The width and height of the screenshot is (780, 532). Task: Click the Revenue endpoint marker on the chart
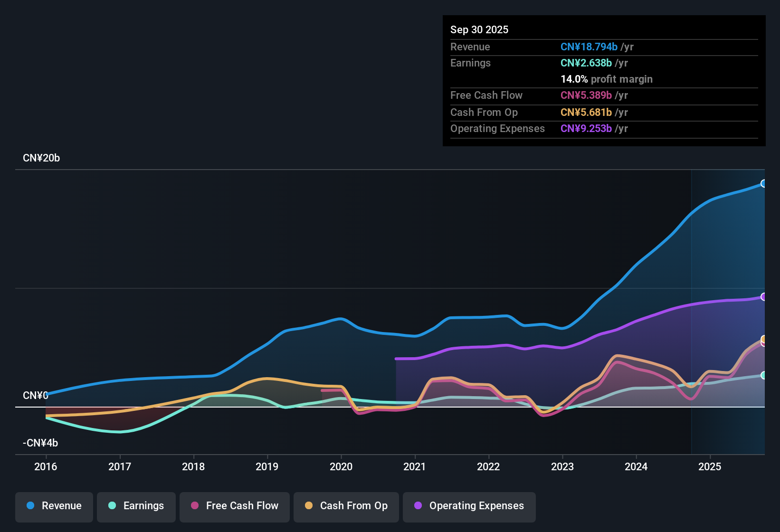764,183
